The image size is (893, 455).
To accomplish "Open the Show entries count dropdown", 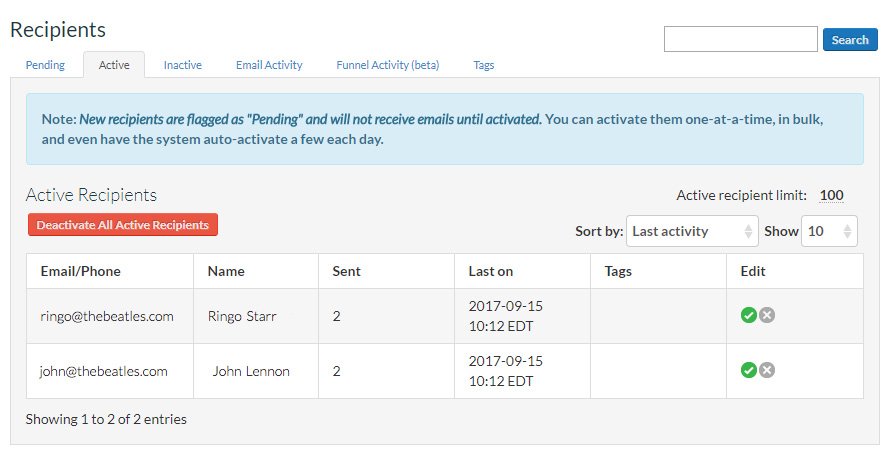I will click(830, 231).
